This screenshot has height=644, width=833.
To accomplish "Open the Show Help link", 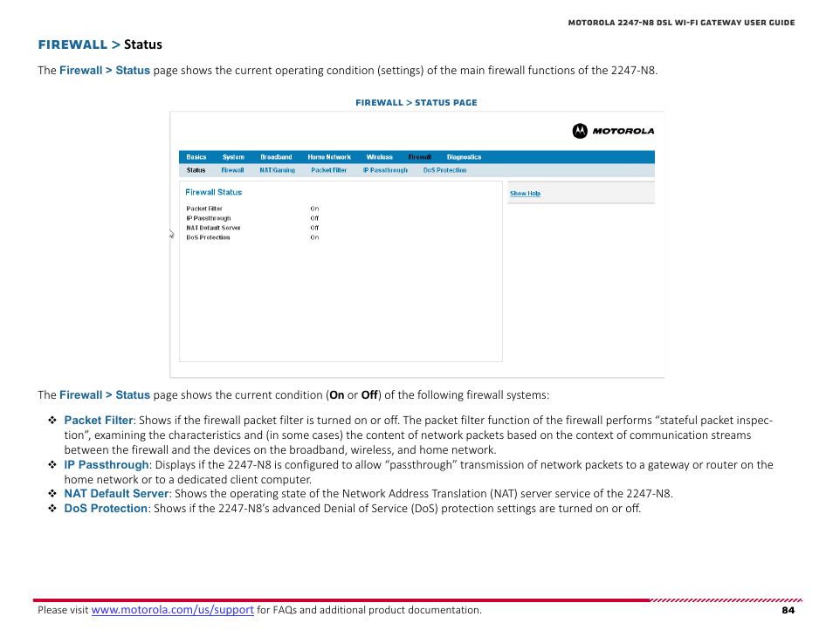I will pyautogui.click(x=525, y=193).
